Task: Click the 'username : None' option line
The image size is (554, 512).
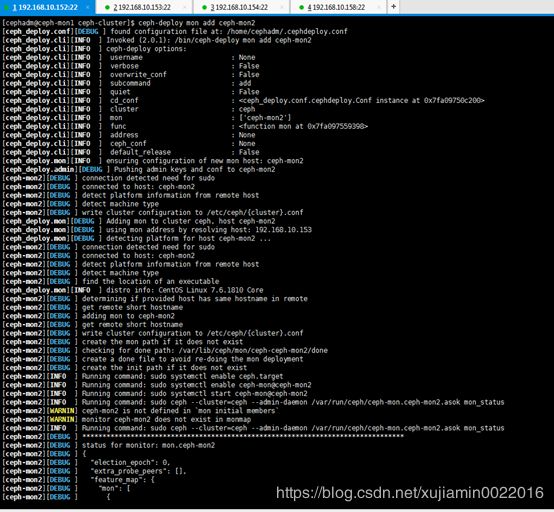Action: click(x=129, y=57)
